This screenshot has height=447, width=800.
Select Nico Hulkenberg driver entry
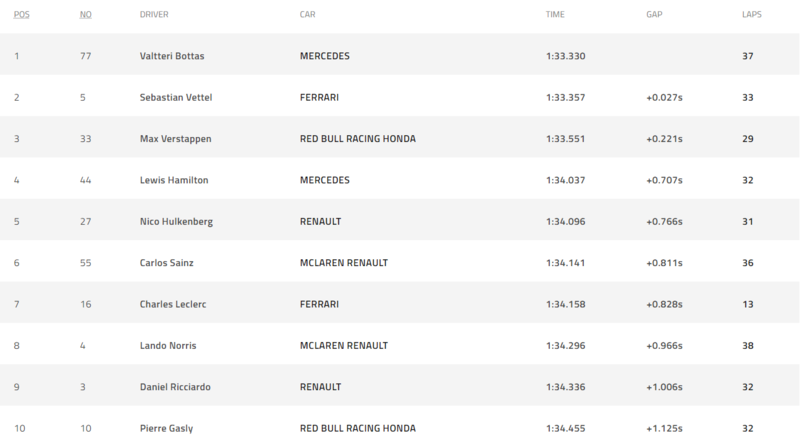point(177,221)
